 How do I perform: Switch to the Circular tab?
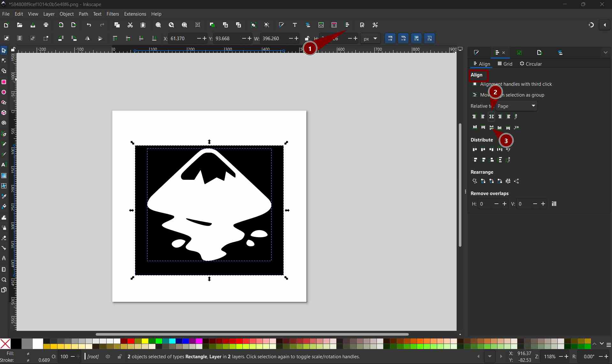531,64
